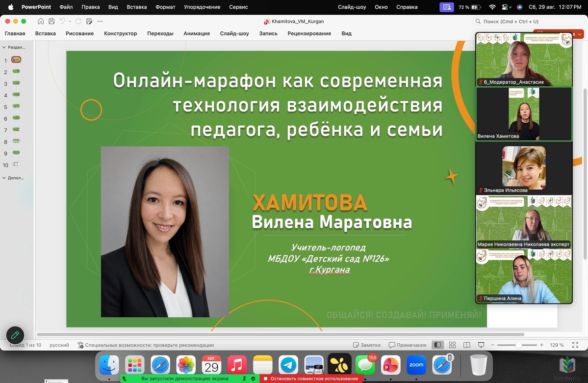Open Photos app in the Dock
Screen dimensions: 588x383
[x=186, y=365]
